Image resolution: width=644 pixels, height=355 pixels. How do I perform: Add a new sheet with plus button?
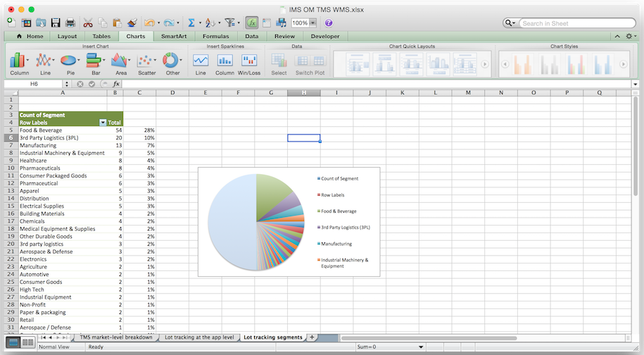coord(312,337)
